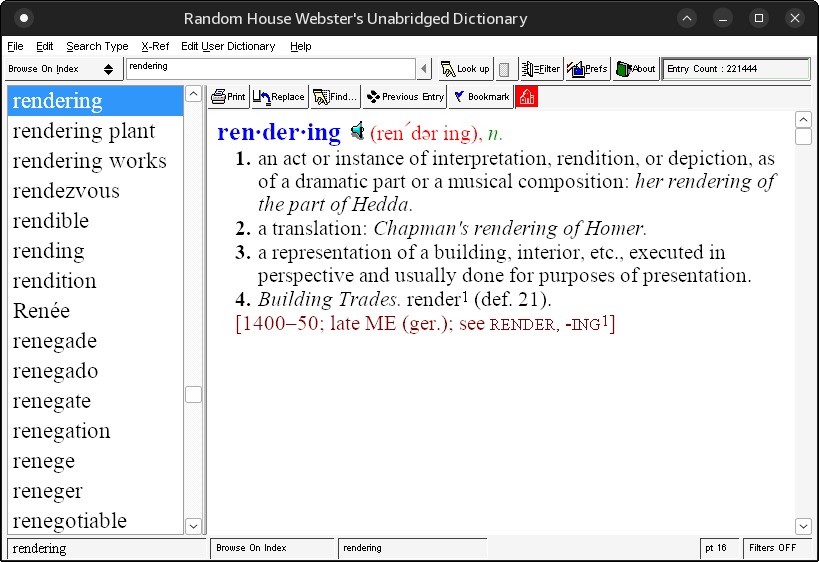The width and height of the screenshot is (819, 562).
Task: Click the Replace button
Action: point(279,97)
